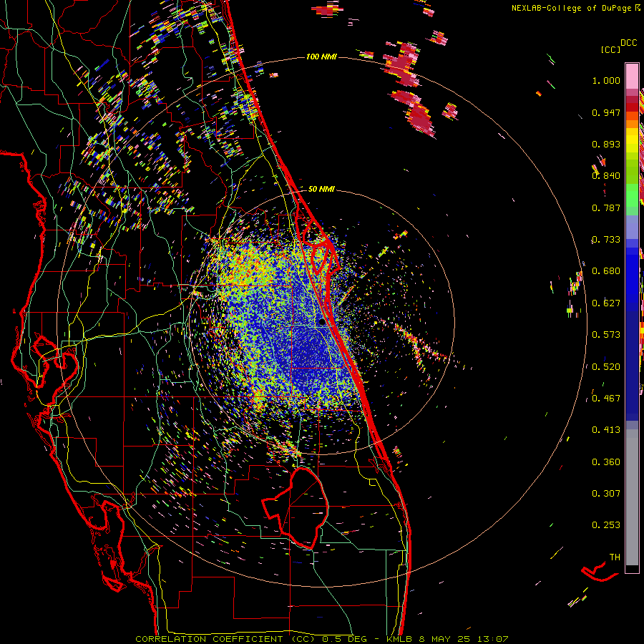Screen dimensions: 644x644
Task: Select the 0.520 legend value
Action: [606, 367]
